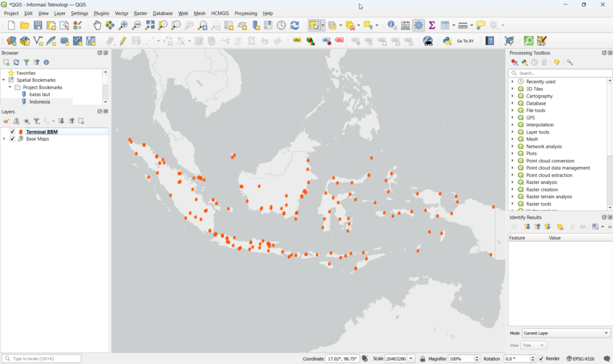Toggle visibility of Base Maps layer

(12, 138)
